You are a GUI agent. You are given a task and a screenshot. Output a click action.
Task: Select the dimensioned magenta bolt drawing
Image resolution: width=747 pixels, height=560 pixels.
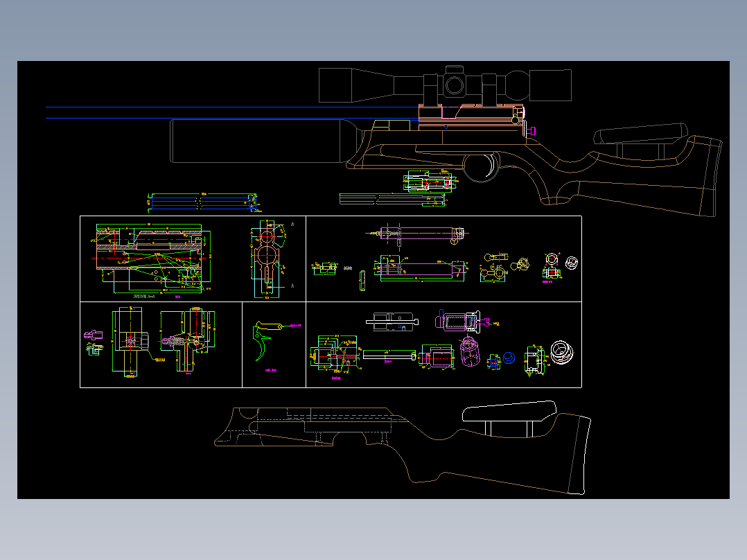coord(421,268)
